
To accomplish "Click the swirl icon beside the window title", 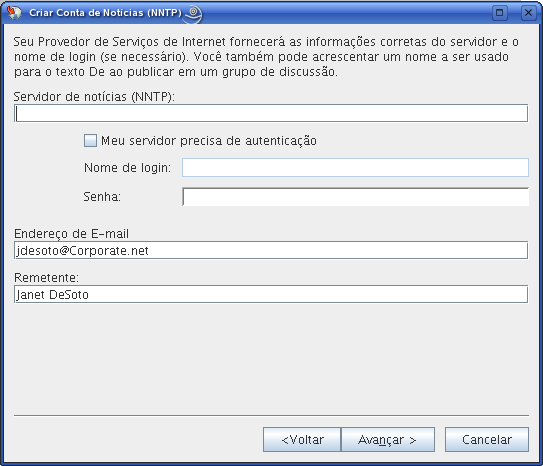I will 193,14.
